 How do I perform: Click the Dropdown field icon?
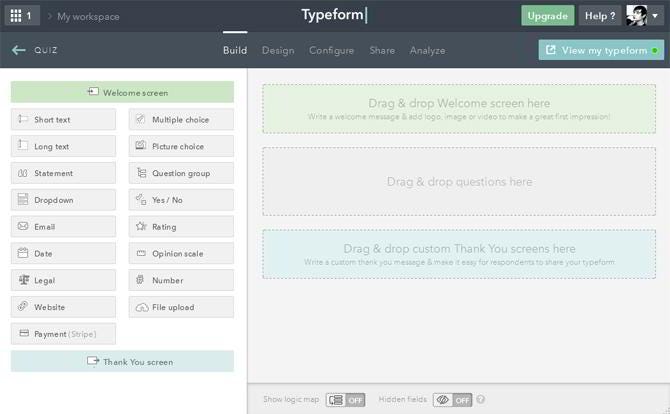tap(23, 200)
